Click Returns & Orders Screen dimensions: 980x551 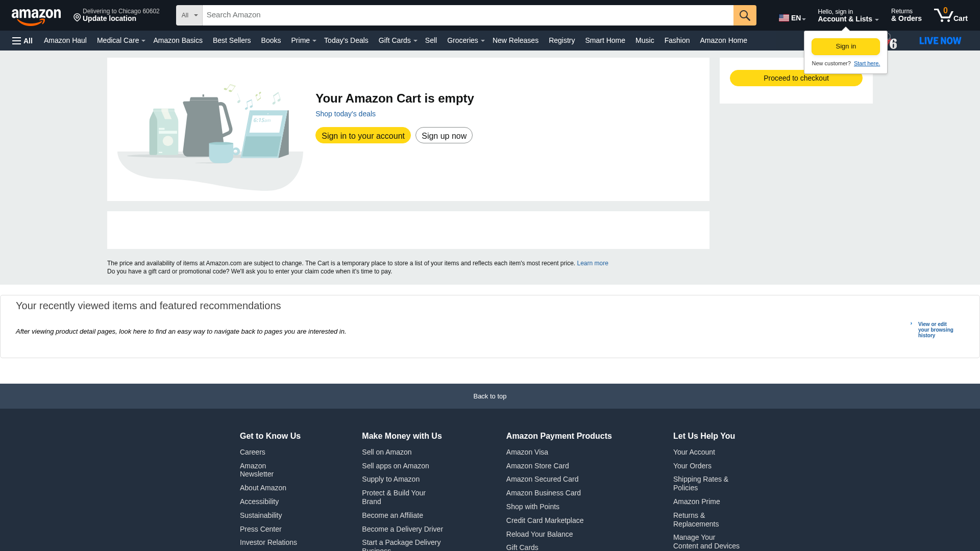tap(906, 15)
